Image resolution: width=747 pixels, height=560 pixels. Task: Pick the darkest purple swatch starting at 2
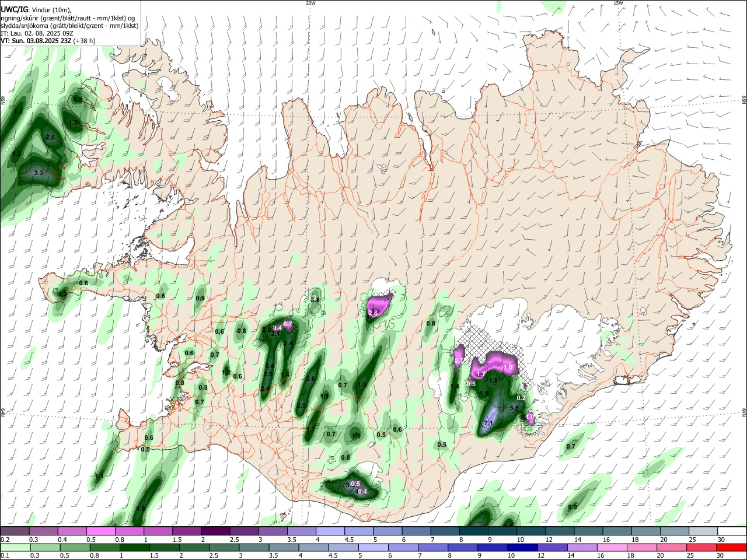pyautogui.click(x=215, y=531)
